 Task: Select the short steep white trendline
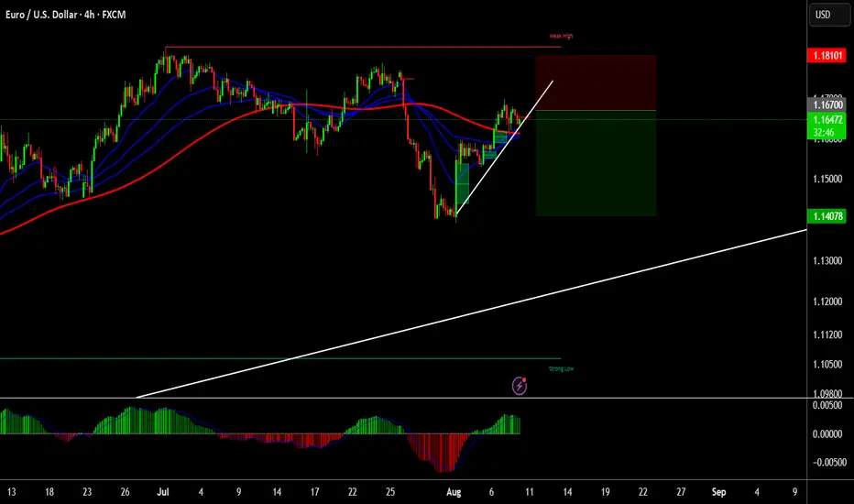pos(504,148)
